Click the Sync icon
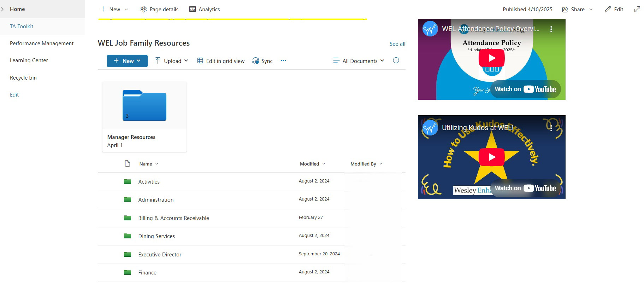Image resolution: width=644 pixels, height=284 pixels. (255, 61)
